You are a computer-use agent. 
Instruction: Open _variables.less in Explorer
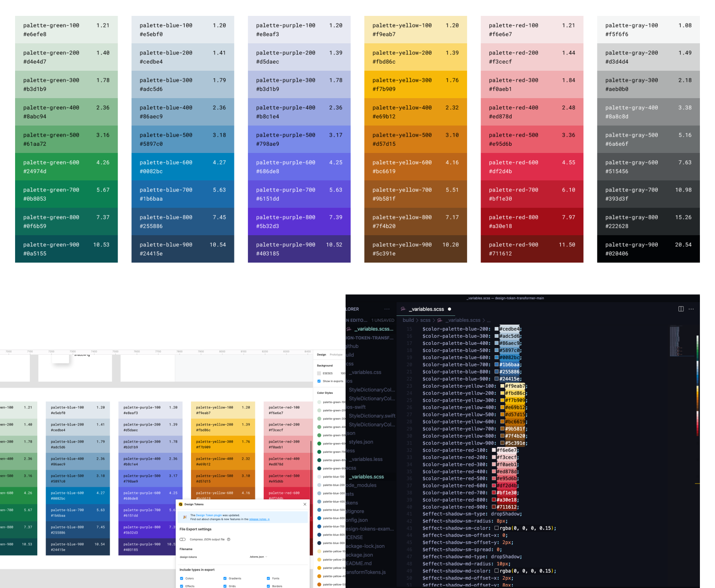coord(365,459)
